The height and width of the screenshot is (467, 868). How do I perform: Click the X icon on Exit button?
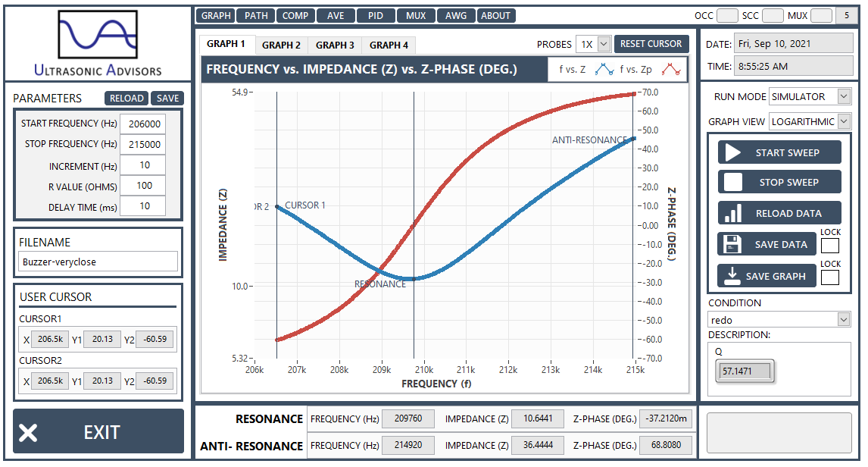[28, 433]
